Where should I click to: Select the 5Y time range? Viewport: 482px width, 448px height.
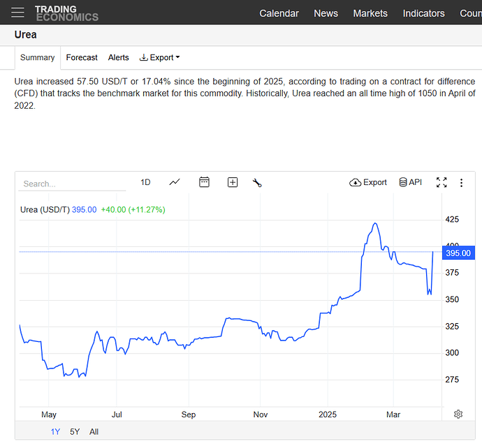click(x=75, y=432)
